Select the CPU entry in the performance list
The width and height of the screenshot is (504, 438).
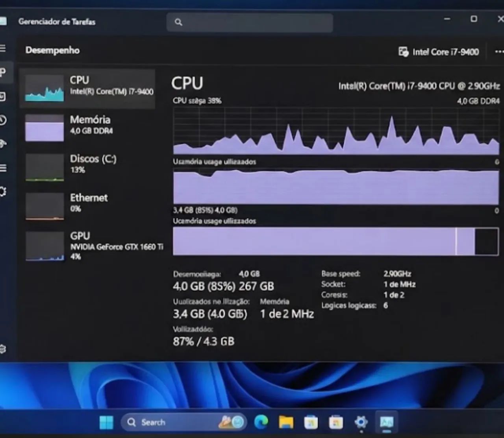pos(87,89)
